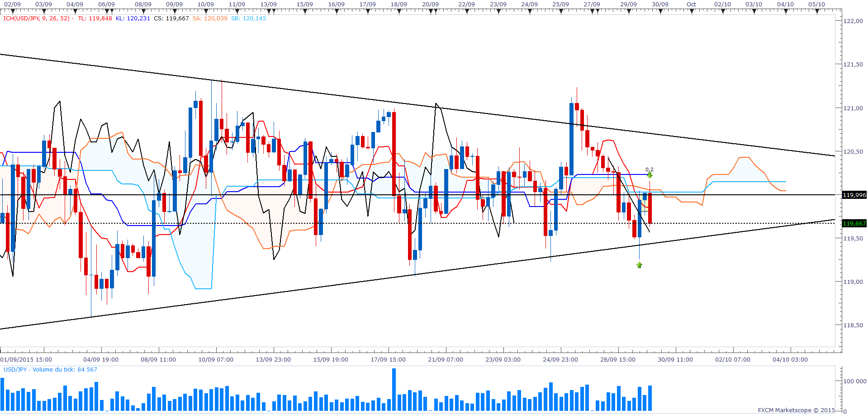Click the 25/09 date label on top axis
868x414 pixels.
(560, 5)
